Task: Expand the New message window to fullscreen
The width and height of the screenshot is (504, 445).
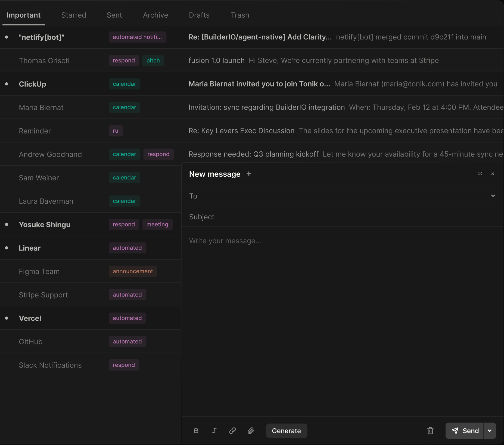Action: click(480, 174)
